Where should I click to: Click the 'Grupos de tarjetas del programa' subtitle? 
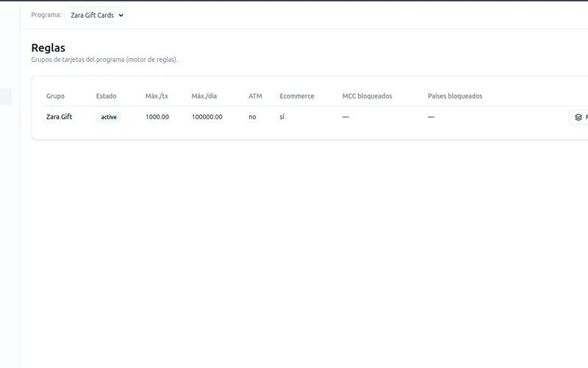click(104, 60)
